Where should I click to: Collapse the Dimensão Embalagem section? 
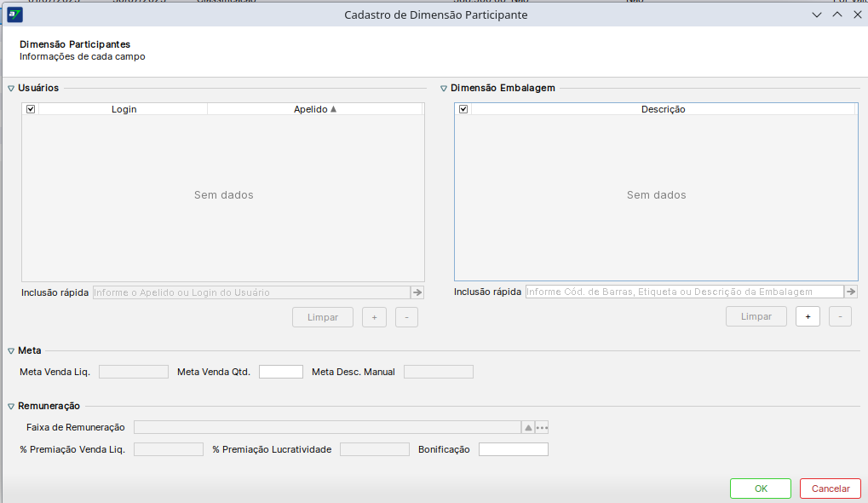(444, 89)
